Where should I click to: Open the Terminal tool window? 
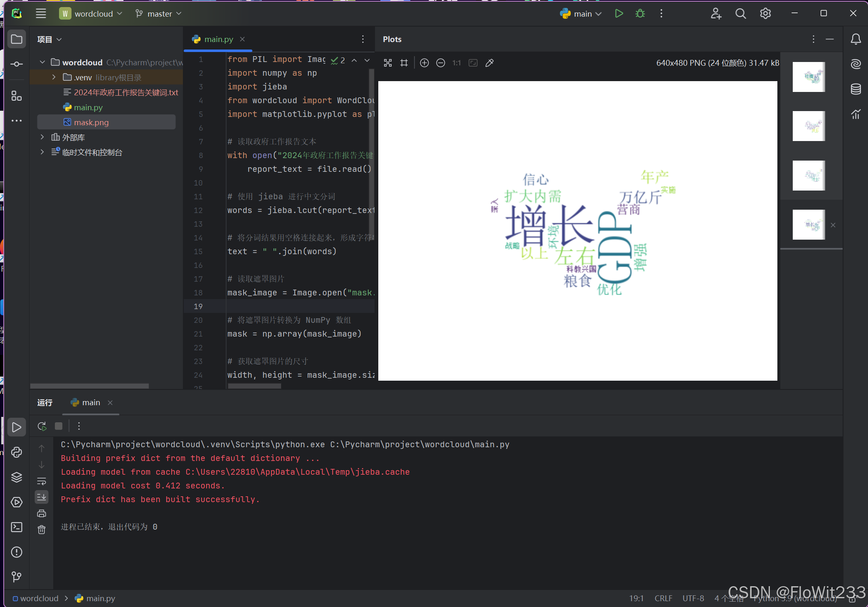(x=17, y=527)
